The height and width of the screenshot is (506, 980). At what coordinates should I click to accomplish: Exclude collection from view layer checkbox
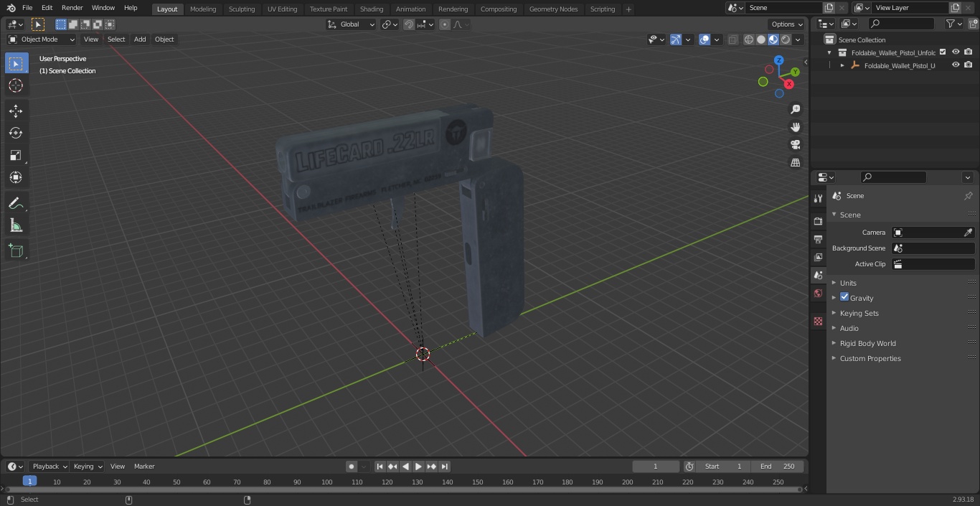[943, 52]
